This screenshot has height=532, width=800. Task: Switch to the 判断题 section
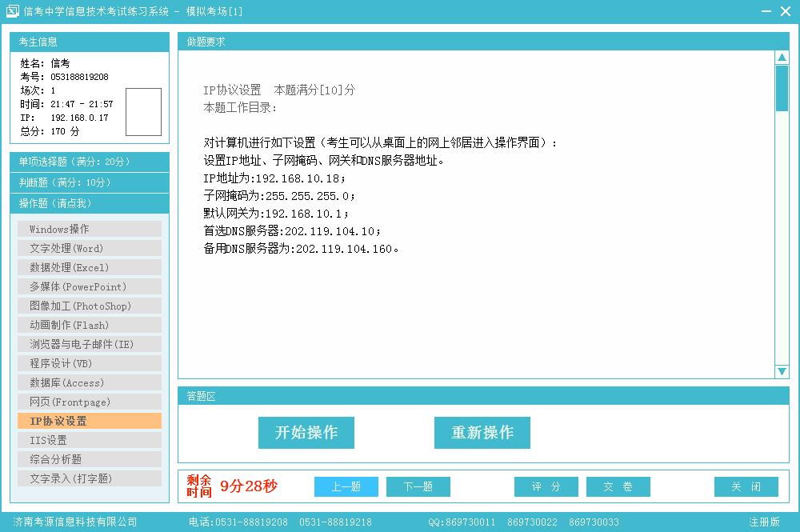pos(89,182)
